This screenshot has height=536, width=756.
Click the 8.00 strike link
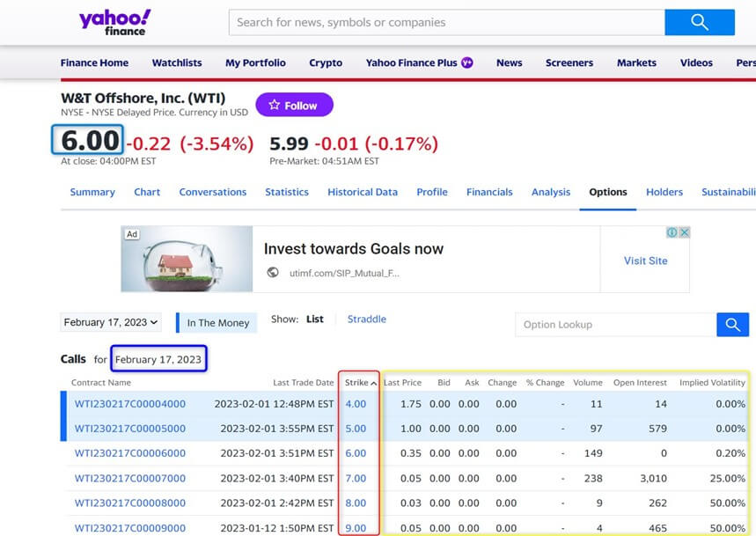pos(356,503)
